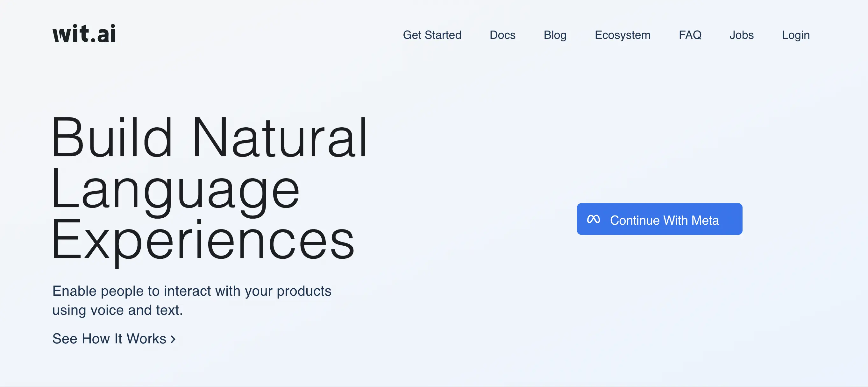The height and width of the screenshot is (387, 868).
Task: Navigate to the Ecosystem page
Action: (623, 35)
